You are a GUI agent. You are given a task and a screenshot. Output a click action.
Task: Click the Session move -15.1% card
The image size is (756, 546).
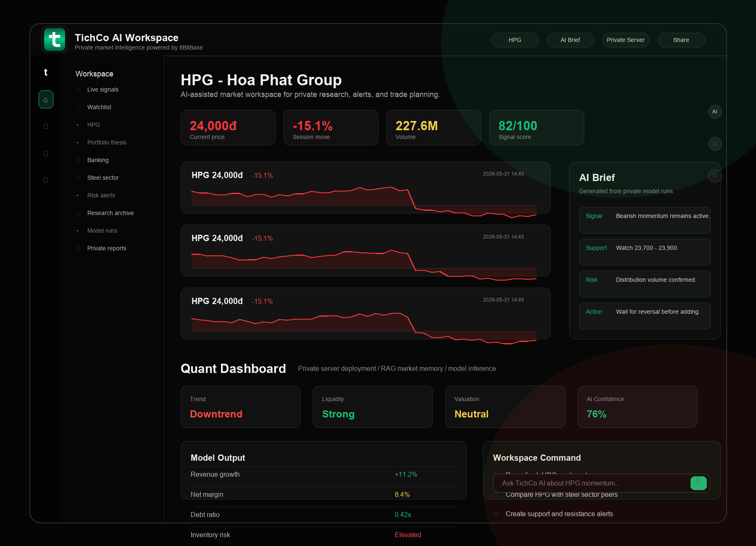[331, 128]
